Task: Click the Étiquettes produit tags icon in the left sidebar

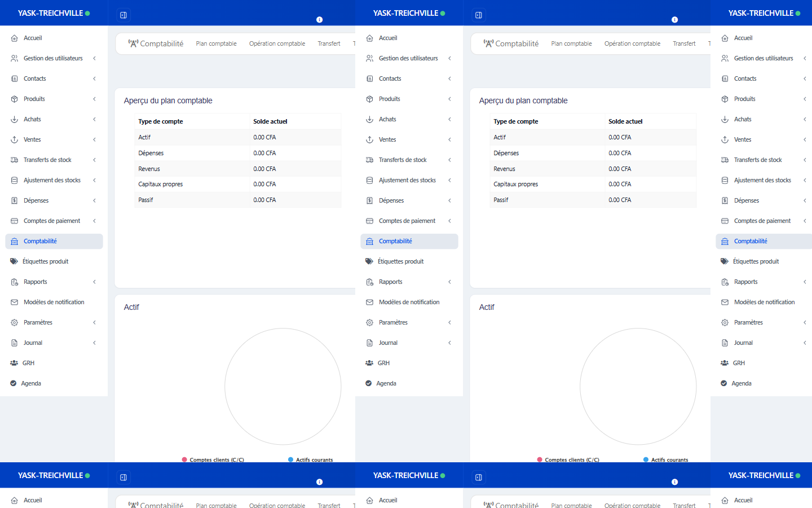Action: (14, 262)
